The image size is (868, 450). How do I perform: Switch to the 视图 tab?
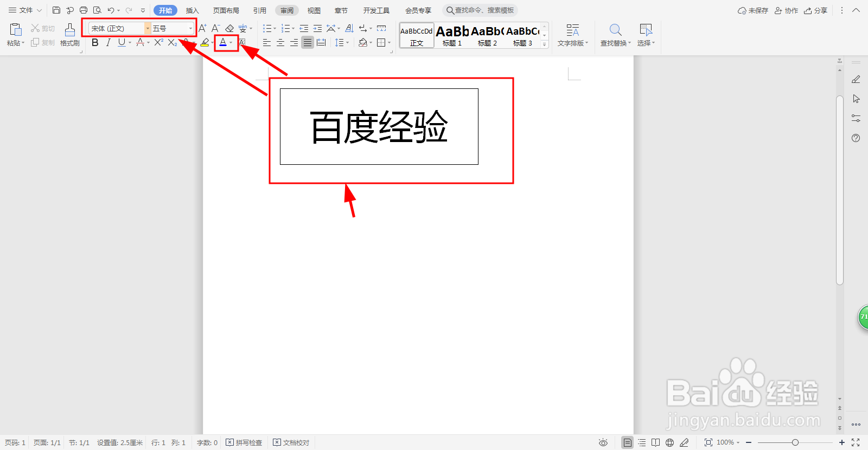pyautogui.click(x=314, y=10)
